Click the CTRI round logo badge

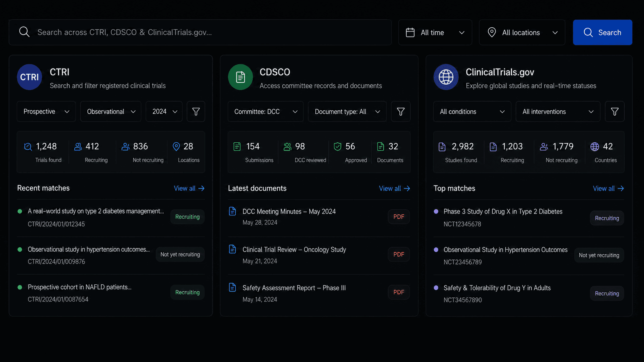[x=29, y=77]
